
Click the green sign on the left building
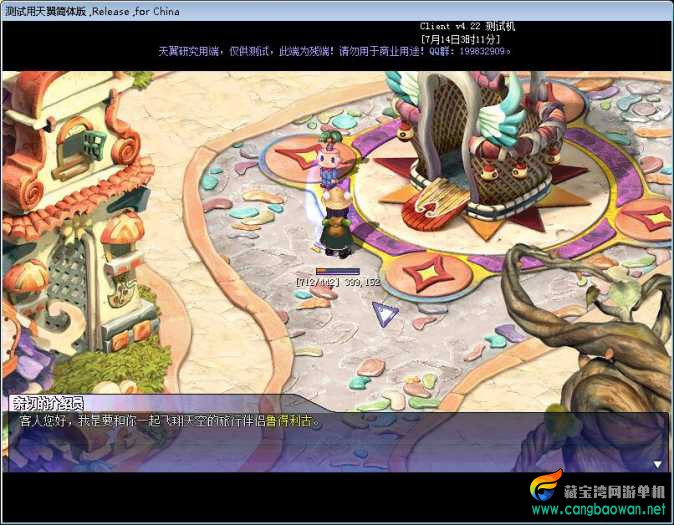(x=94, y=143)
